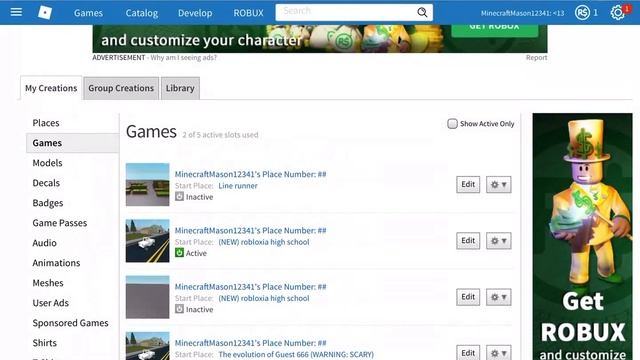Switch to Library tab
The width and height of the screenshot is (640, 360).
[180, 88]
